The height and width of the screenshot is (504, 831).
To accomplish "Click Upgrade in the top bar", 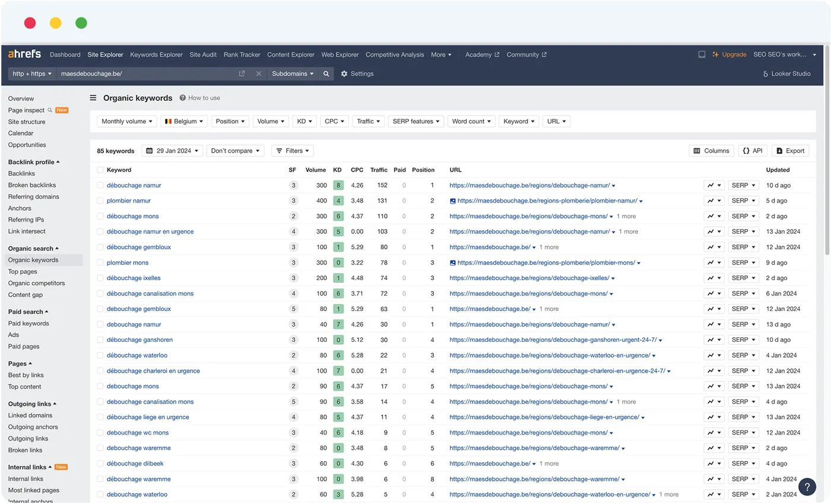I will (x=734, y=55).
